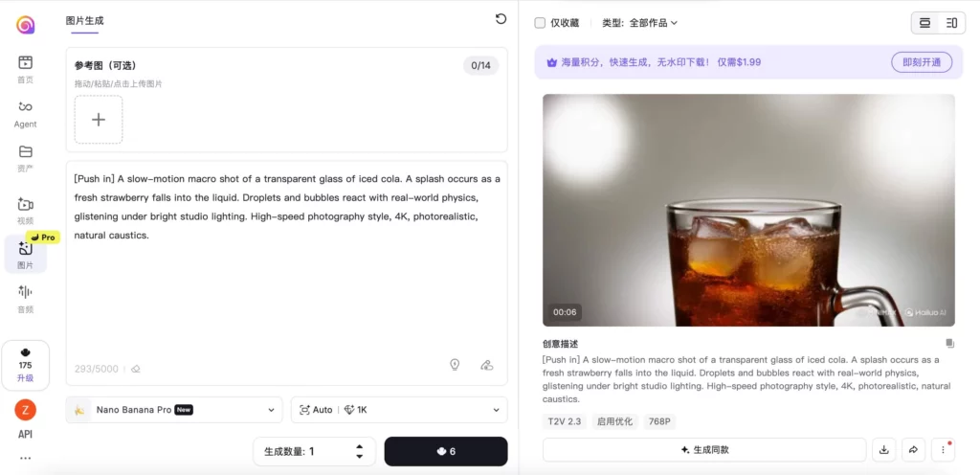The height and width of the screenshot is (475, 980).
Task: Open the Agent section in sidebar
Action: (x=25, y=114)
